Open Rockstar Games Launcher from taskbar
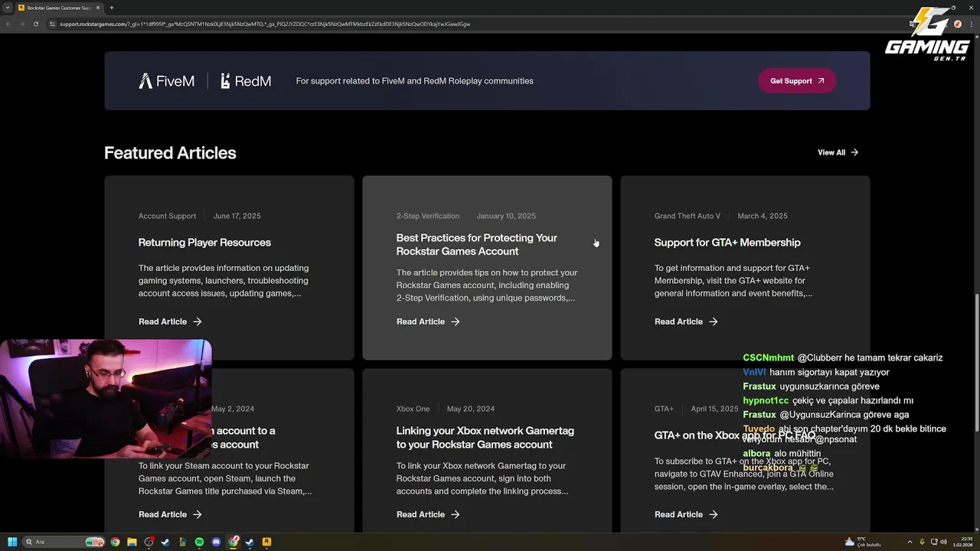 pyautogui.click(x=266, y=542)
